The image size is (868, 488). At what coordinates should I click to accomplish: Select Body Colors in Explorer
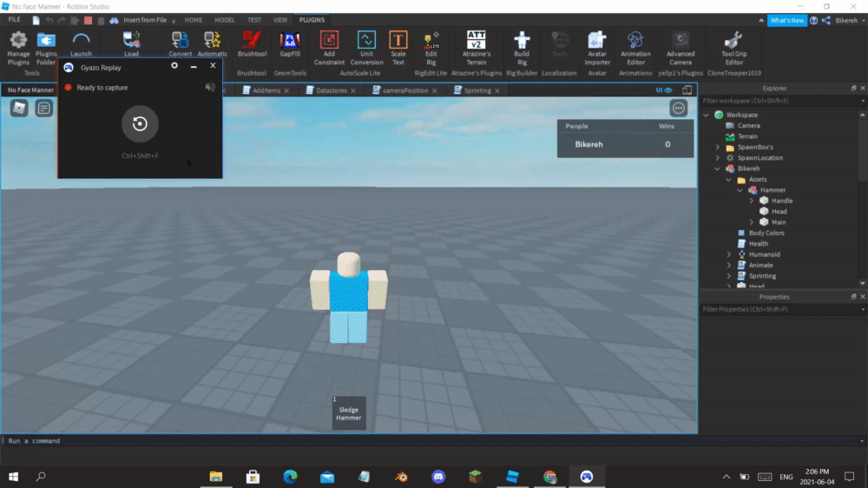point(766,234)
